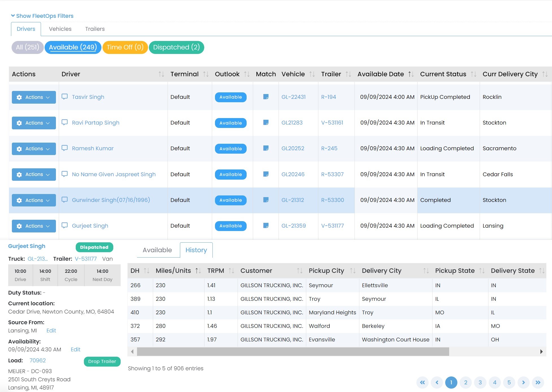Click match note icon in Ramesh Kumar row
This screenshot has height=392, width=552.
[266, 148]
